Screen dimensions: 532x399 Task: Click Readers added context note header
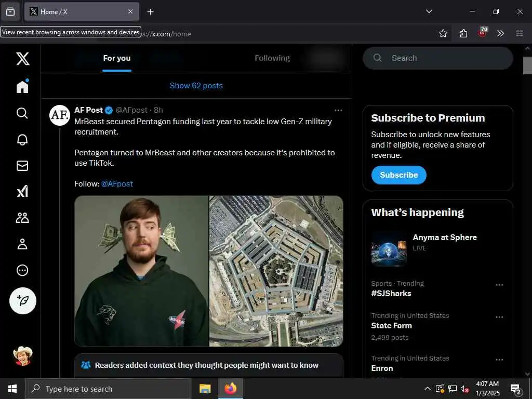(x=207, y=365)
